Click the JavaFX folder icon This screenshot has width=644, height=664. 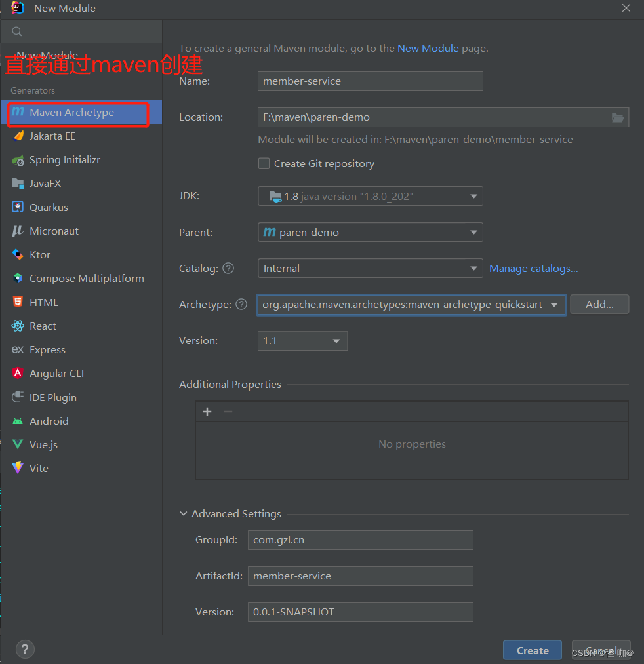point(18,184)
